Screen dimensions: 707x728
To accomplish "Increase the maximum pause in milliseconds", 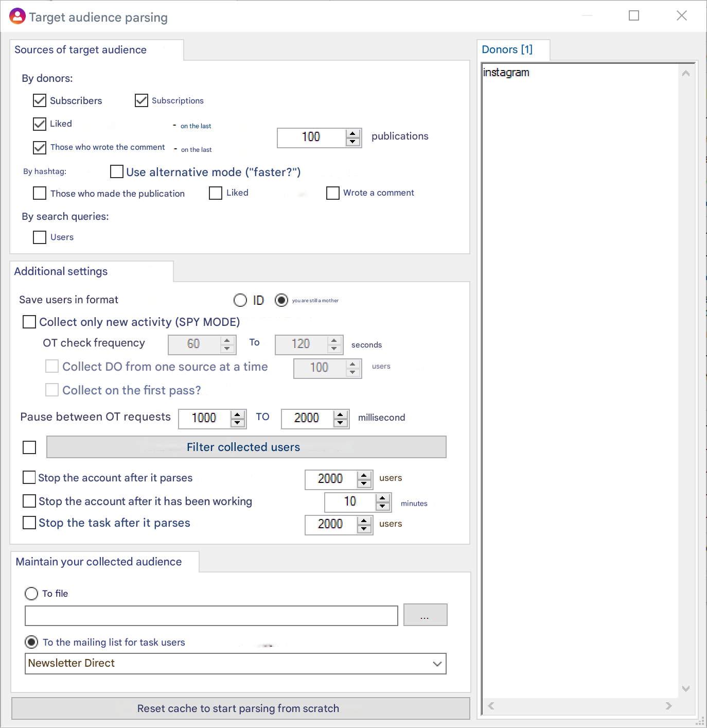I will pyautogui.click(x=340, y=414).
